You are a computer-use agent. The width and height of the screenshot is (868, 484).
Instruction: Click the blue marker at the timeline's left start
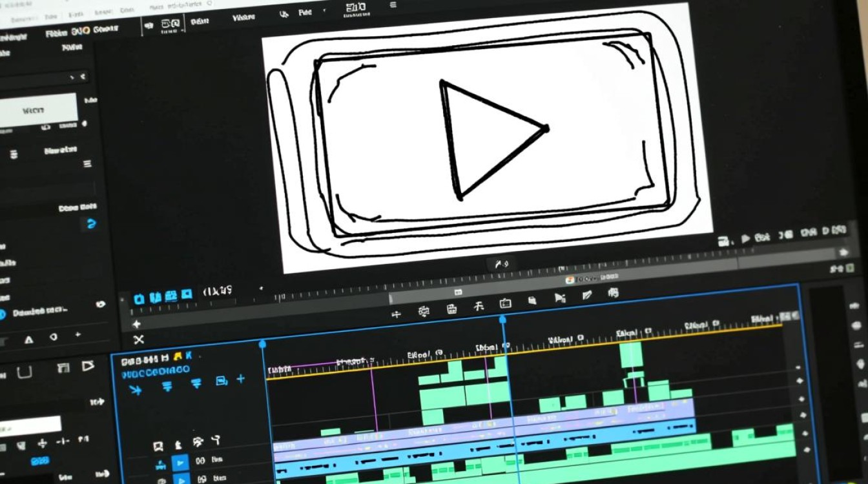point(263,345)
